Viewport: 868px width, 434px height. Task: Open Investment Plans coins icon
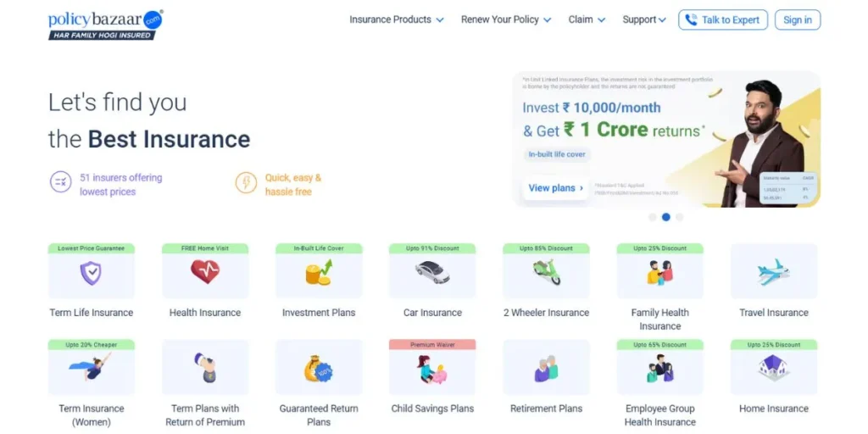[x=319, y=272]
